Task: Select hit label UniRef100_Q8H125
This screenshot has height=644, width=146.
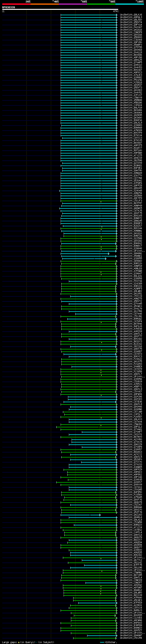Action: click(x=131, y=60)
